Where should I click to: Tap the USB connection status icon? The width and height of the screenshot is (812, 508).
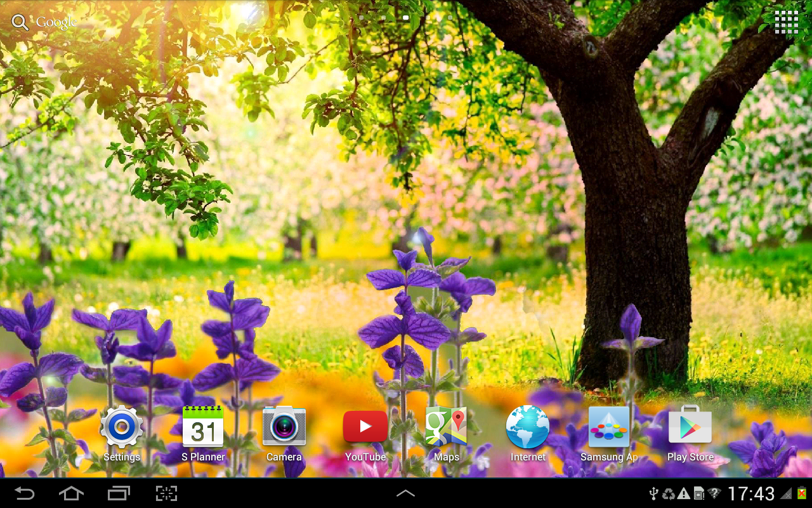coord(654,493)
